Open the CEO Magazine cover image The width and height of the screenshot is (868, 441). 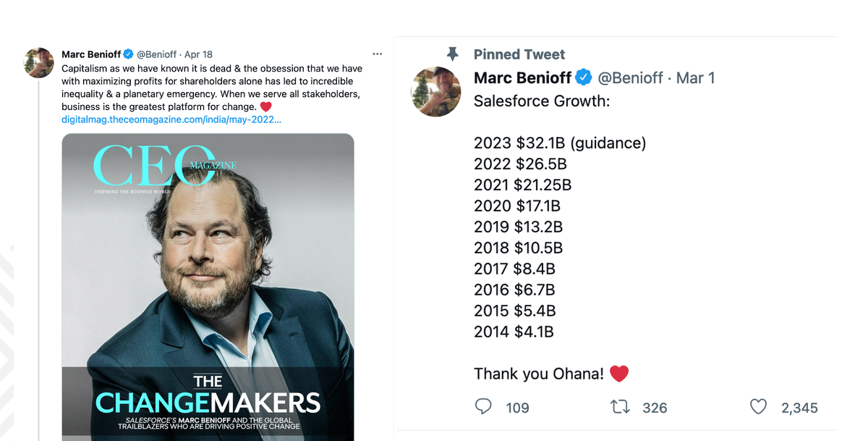pos(208,287)
